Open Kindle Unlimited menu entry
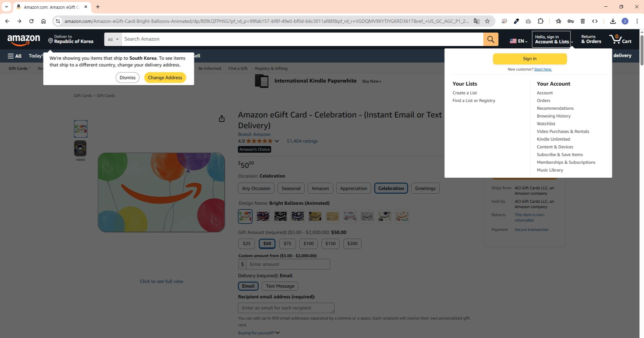The width and height of the screenshot is (644, 338). pos(553,139)
